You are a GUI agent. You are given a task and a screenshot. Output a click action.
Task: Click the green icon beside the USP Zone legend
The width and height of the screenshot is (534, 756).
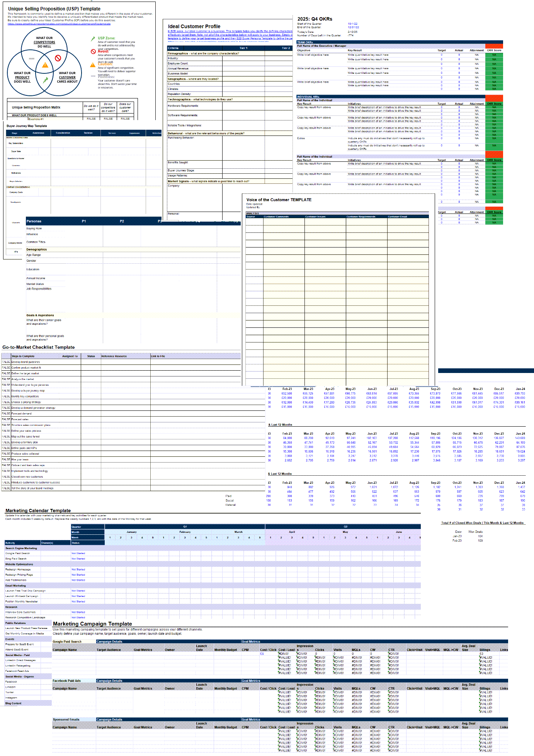pyautogui.click(x=93, y=39)
